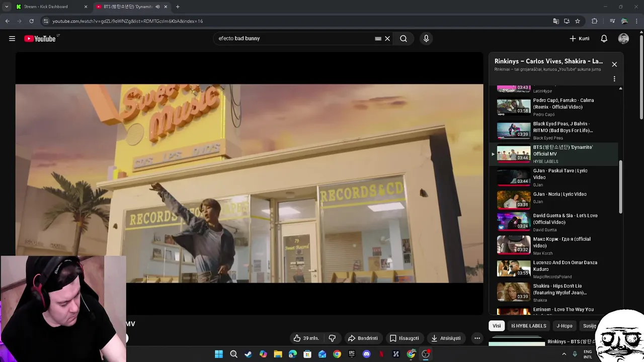Open the tab search dropdown arrow
The width and height of the screenshot is (644, 362).
click(7, 7)
